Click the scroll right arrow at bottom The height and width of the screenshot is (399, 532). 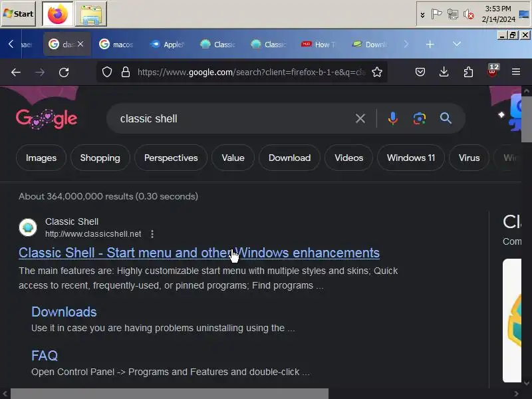click(517, 394)
